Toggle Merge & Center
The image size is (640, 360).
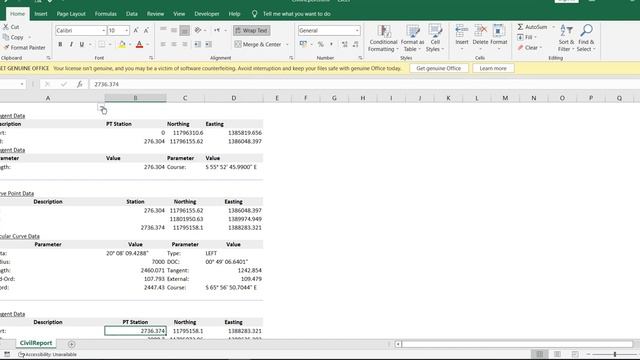258,44
